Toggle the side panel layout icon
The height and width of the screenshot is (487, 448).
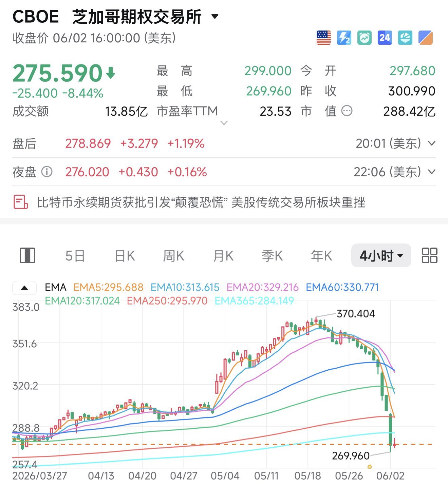tap(27, 255)
